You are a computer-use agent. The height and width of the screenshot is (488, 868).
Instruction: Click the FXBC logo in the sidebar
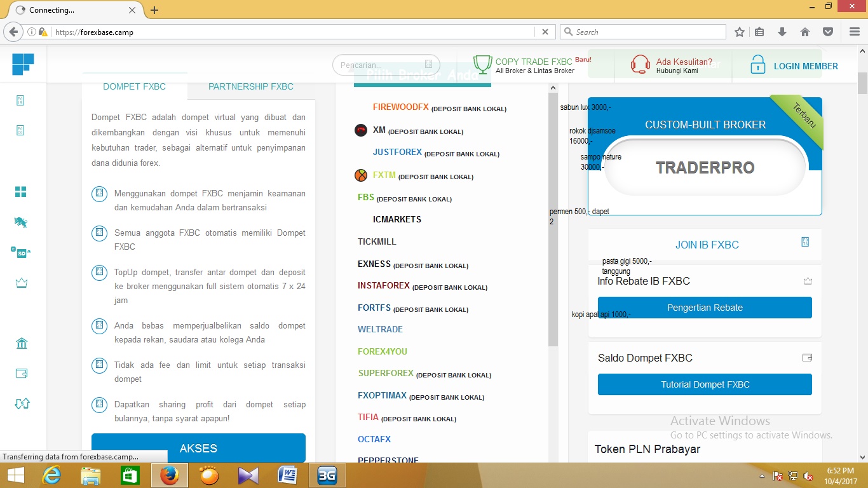[23, 64]
